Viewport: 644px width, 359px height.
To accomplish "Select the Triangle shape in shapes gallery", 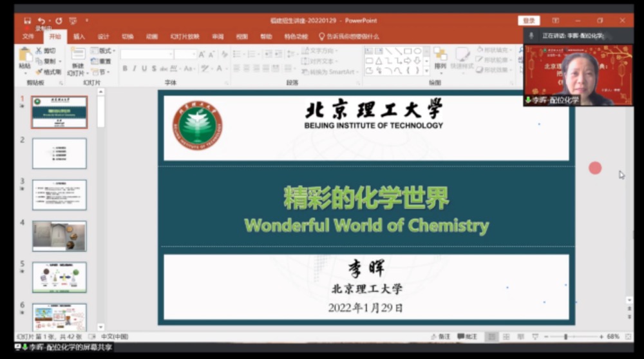I will [x=379, y=61].
